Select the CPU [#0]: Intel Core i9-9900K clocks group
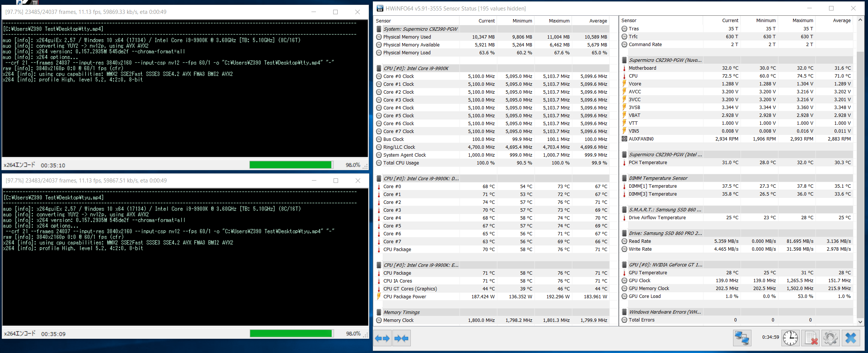Image resolution: width=868 pixels, height=353 pixels. [x=492, y=68]
